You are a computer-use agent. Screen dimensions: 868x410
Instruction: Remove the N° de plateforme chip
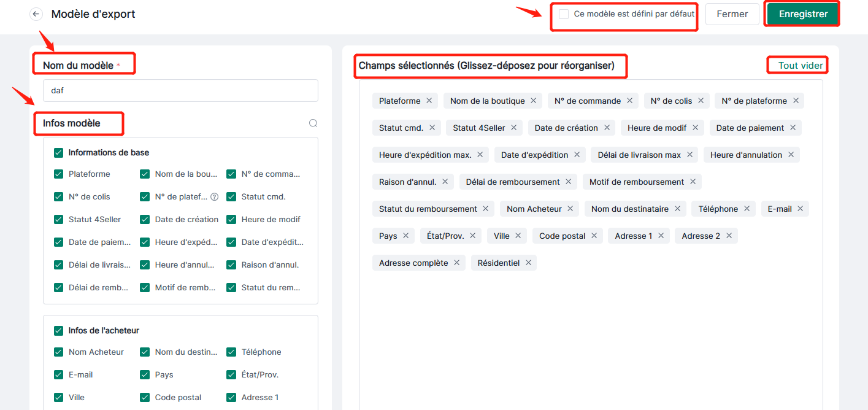pyautogui.click(x=796, y=101)
